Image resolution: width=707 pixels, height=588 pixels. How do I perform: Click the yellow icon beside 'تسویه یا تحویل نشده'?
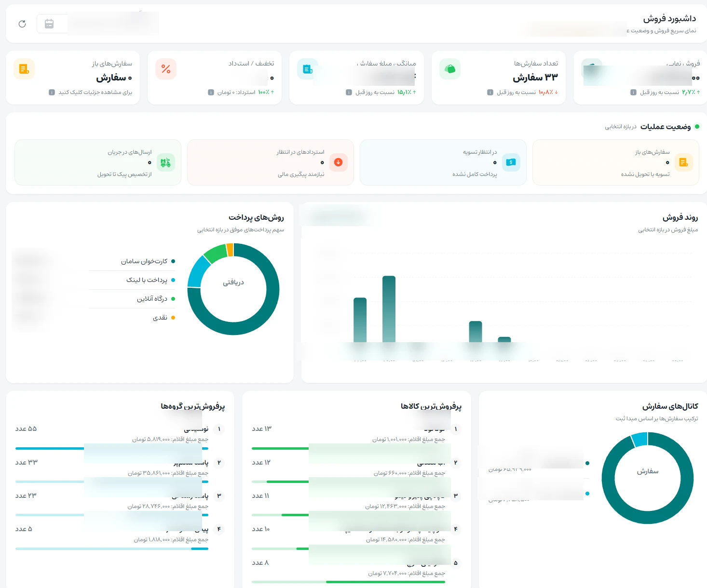684,162
